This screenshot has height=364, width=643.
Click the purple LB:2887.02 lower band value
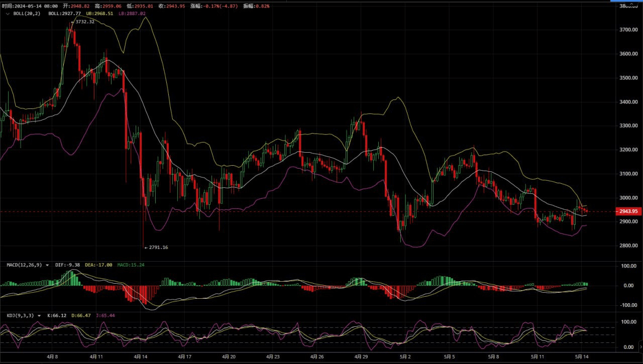[132, 14]
